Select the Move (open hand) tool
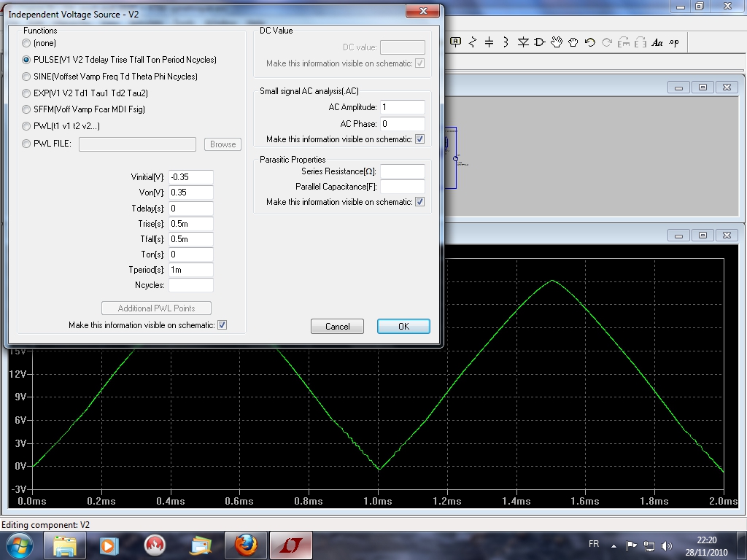The image size is (747, 560). pyautogui.click(x=557, y=42)
